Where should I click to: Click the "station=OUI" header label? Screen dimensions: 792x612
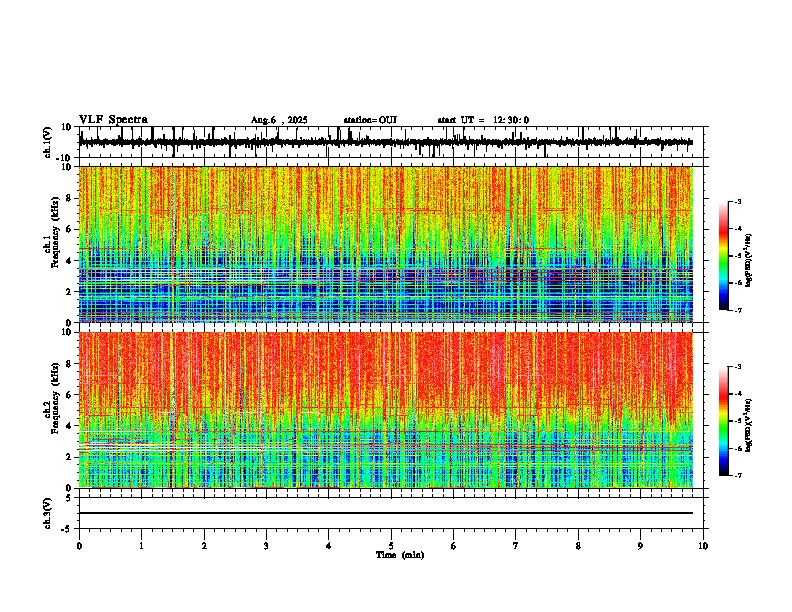click(370, 120)
